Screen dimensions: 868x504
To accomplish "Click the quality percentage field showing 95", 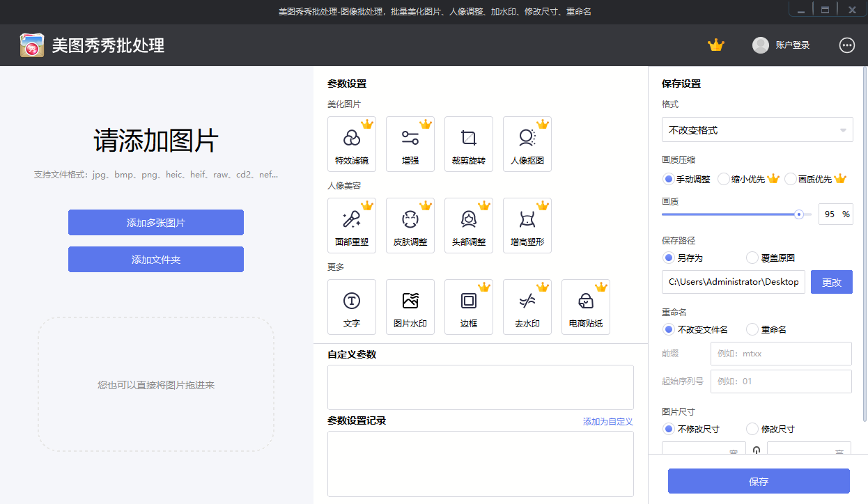I will 836,214.
